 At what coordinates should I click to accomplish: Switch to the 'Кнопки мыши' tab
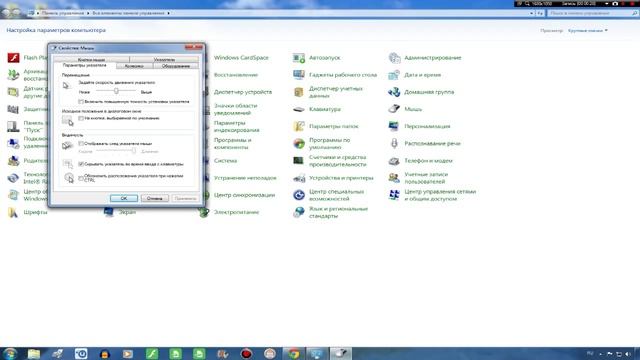(x=91, y=60)
